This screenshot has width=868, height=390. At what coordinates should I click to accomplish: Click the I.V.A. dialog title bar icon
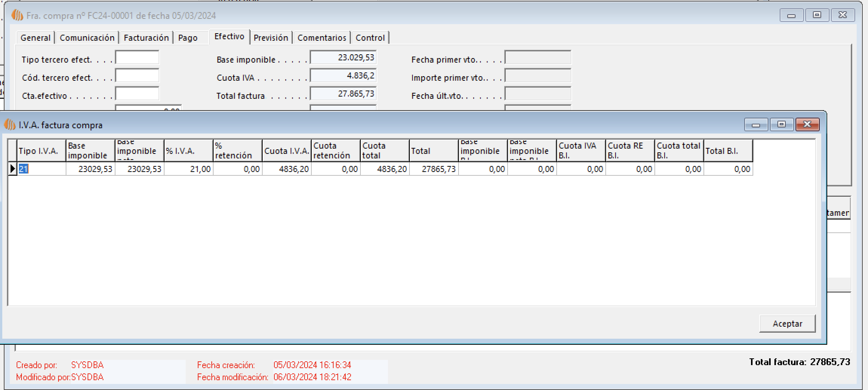click(x=9, y=124)
